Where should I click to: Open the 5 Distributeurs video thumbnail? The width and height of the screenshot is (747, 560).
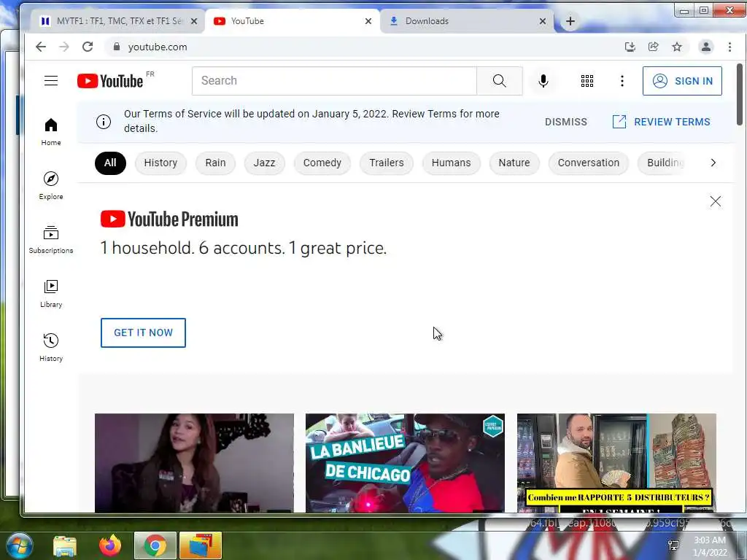616,463
